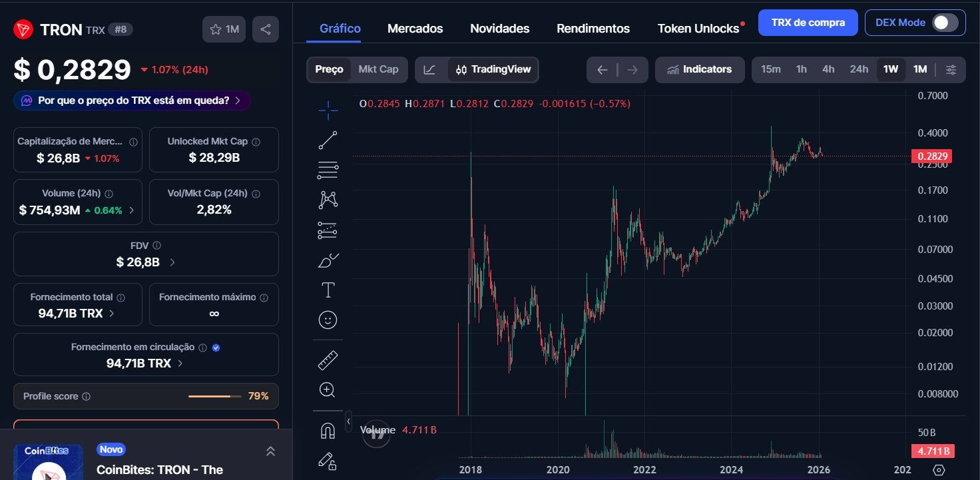980x480 pixels.
Task: Show info for Capitalização de Mercado
Action: [133, 142]
